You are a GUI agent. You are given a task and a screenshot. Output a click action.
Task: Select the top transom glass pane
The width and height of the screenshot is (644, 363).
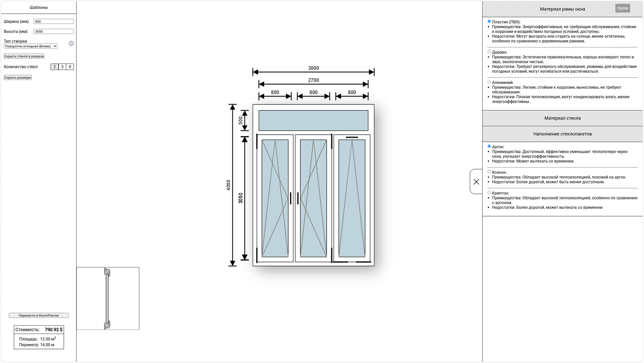[x=313, y=120]
